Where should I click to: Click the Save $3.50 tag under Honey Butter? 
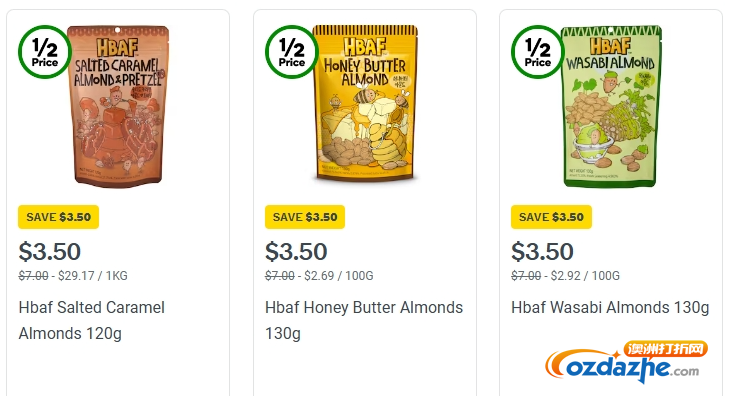pyautogui.click(x=305, y=217)
